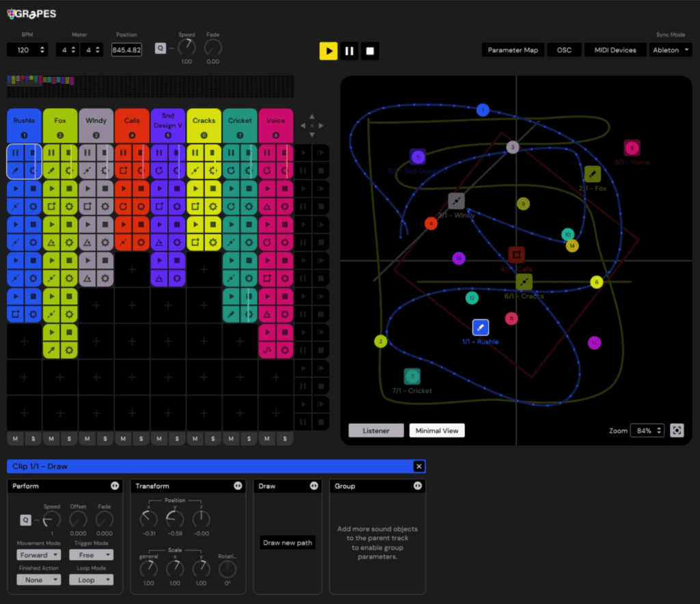Viewport: 700px width, 604px height.
Task: Click the circular path icon in Calls clip 2
Action: [x=123, y=206]
